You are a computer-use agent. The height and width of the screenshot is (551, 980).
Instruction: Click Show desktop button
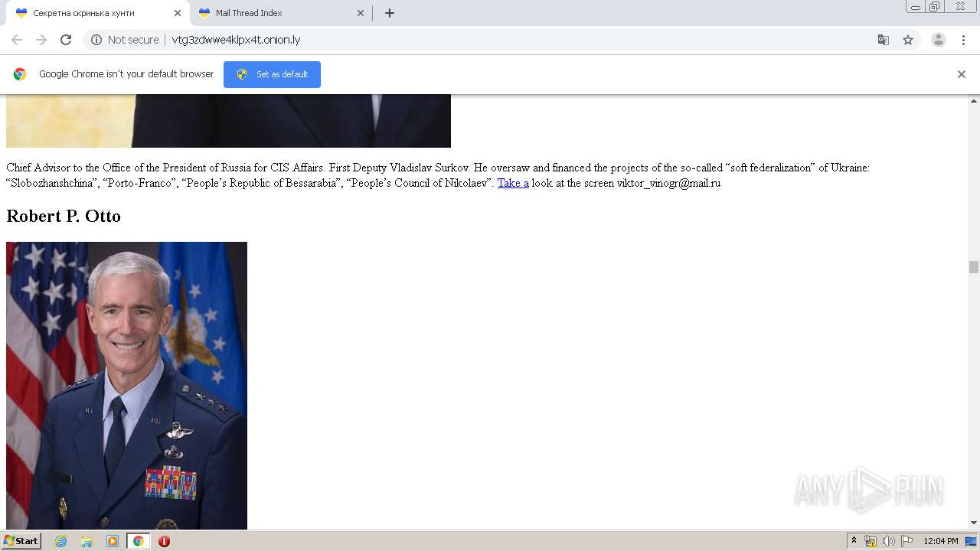[x=972, y=541]
